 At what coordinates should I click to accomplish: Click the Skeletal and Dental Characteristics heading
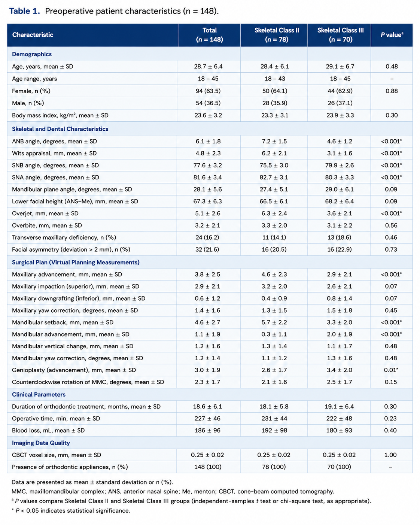(60, 129)
